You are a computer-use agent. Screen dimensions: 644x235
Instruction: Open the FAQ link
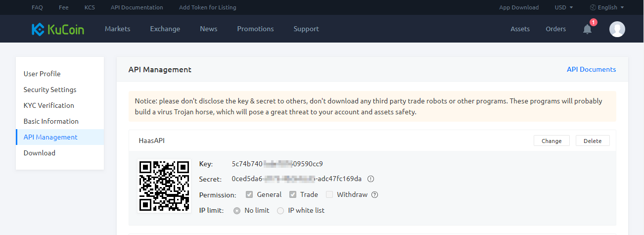[x=37, y=7]
